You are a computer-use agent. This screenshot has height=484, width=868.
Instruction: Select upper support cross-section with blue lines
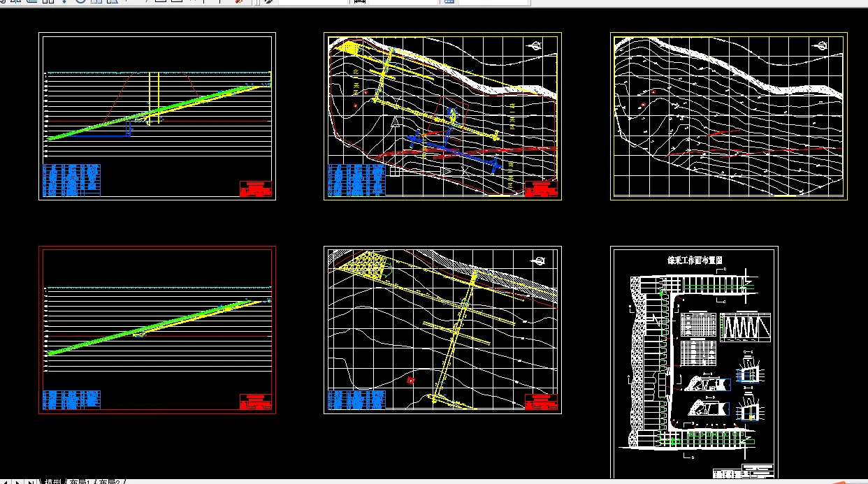(x=748, y=372)
